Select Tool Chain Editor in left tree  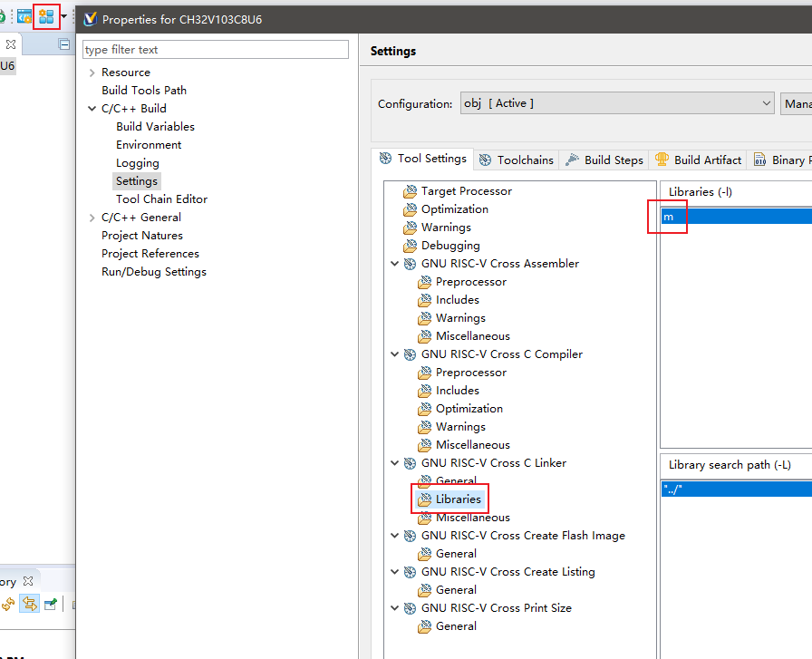click(161, 199)
